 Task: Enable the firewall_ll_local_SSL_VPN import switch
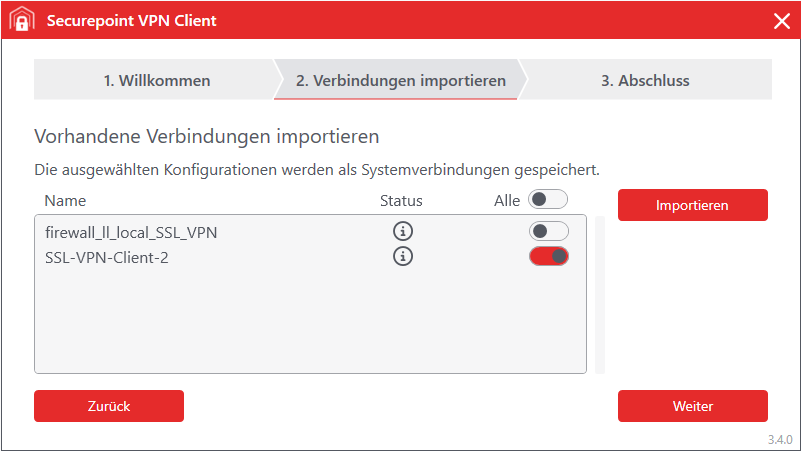click(548, 231)
